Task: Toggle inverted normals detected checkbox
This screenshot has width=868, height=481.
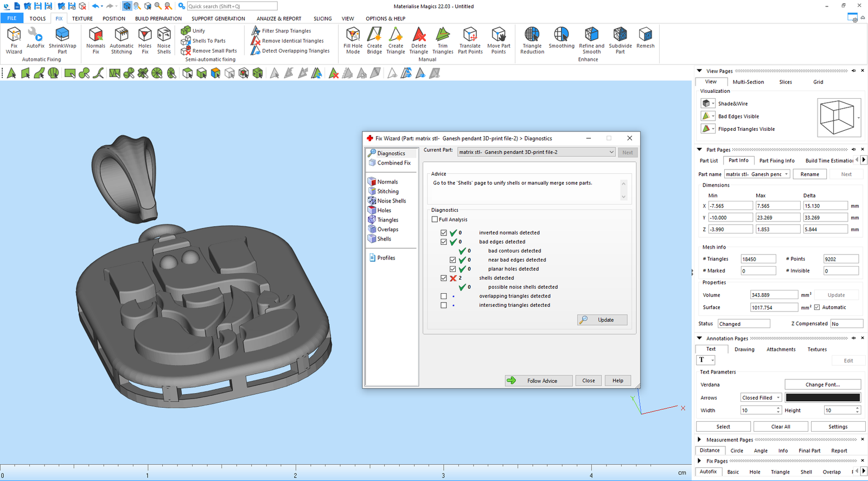Action: coord(444,232)
